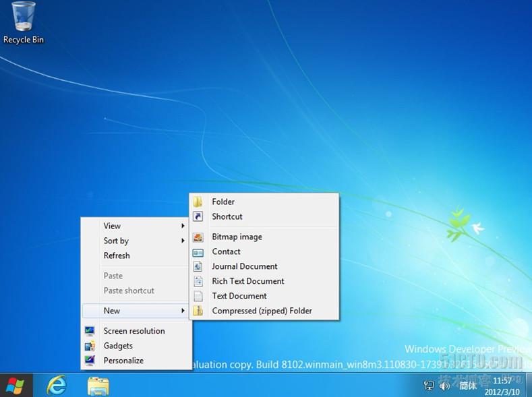This screenshot has height=397, width=532.
Task: Click the network icon in system tray
Action: click(429, 386)
